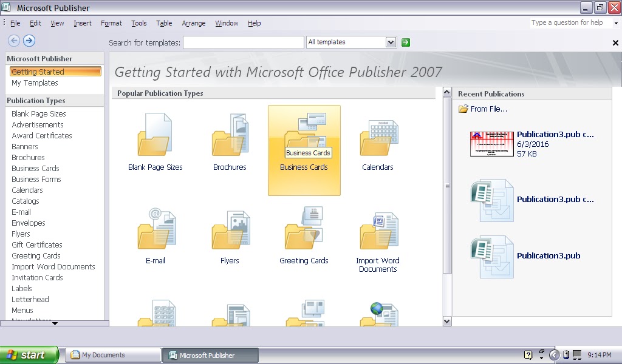This screenshot has width=622, height=364.
Task: Open the Tools menu
Action: pyautogui.click(x=139, y=23)
